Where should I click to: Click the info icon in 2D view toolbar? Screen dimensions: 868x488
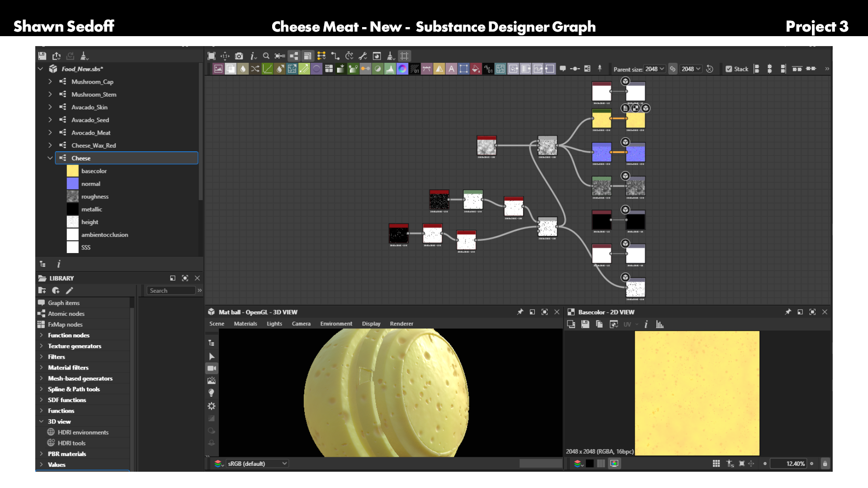646,324
